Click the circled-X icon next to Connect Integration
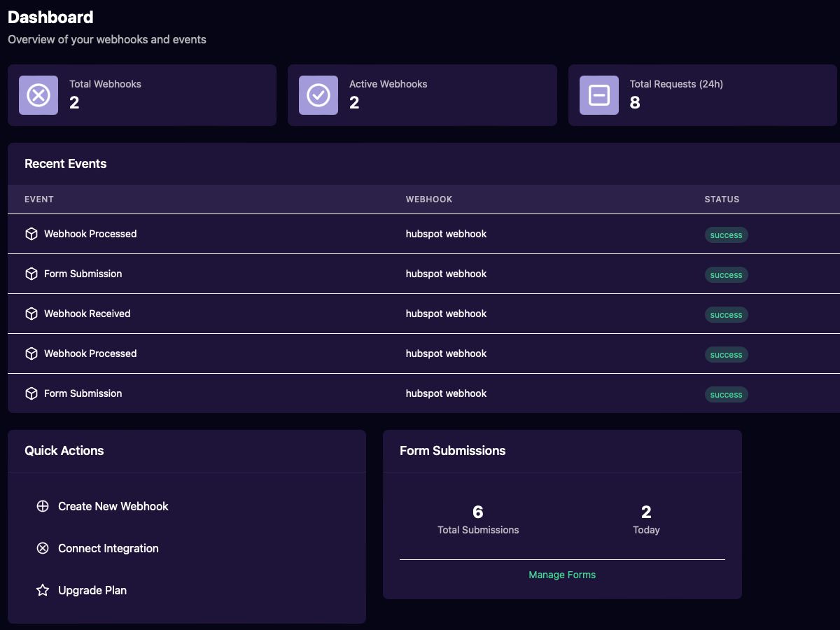 pyautogui.click(x=43, y=548)
